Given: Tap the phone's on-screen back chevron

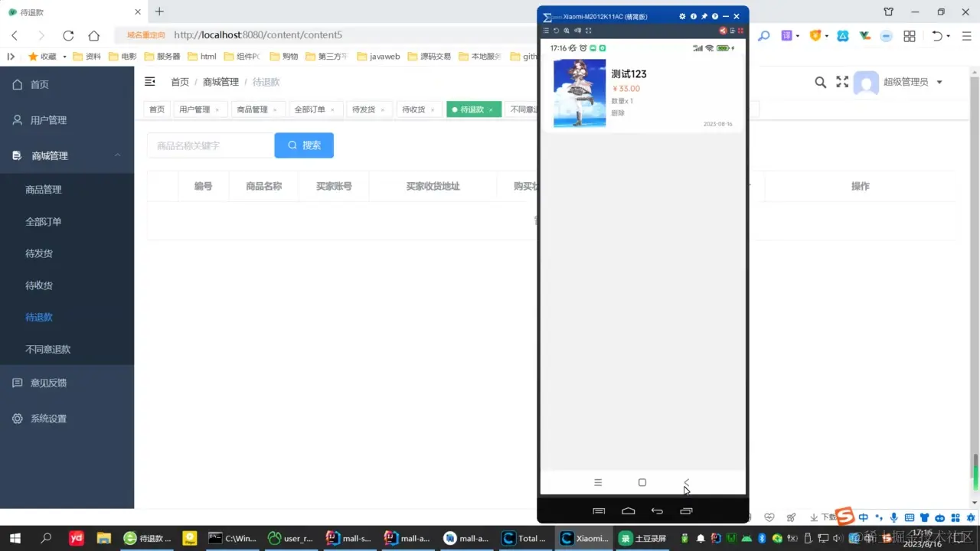Looking at the screenshot, I should [686, 482].
